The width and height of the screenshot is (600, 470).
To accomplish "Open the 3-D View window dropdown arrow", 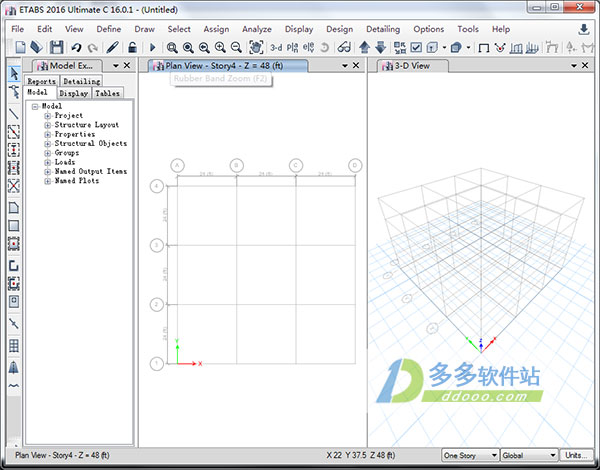I will point(574,66).
